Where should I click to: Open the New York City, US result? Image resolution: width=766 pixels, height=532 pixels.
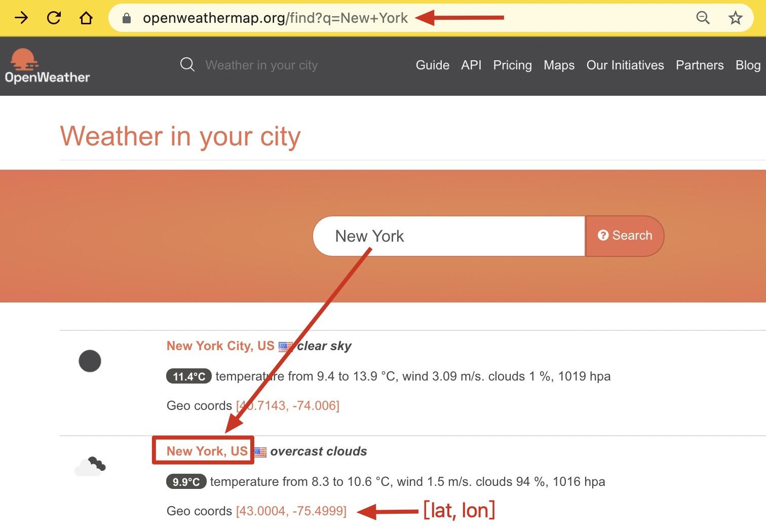tap(220, 346)
